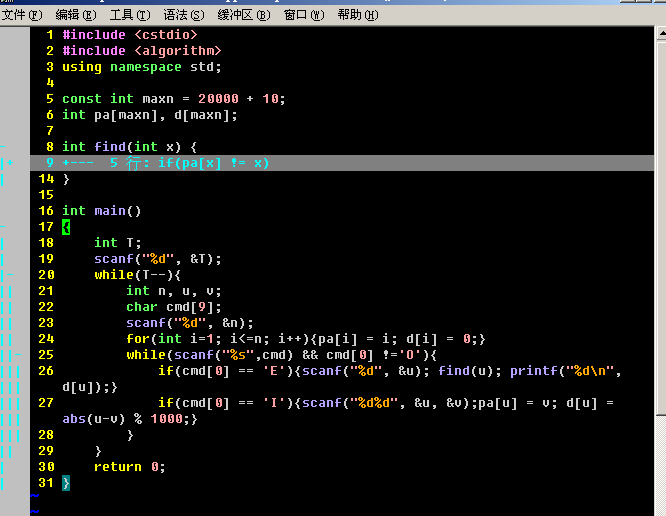Expand the closed fold at line 9
This screenshot has height=516, width=666.
click(341, 163)
